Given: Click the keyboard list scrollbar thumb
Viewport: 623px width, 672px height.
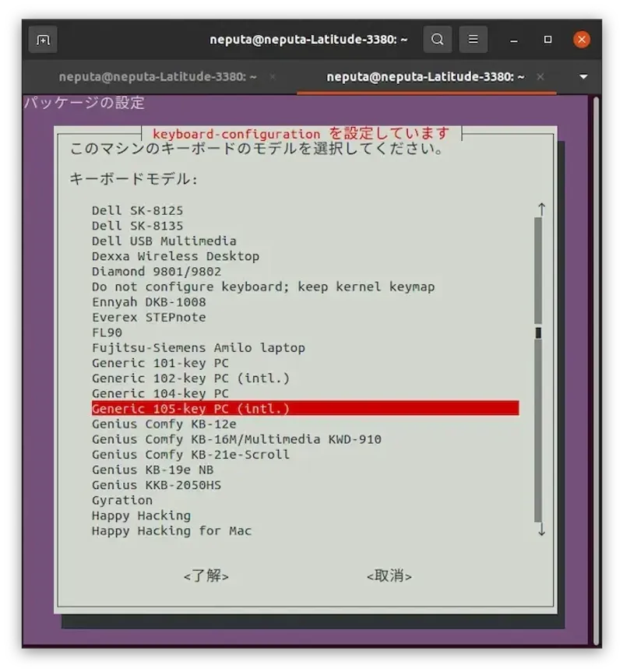Looking at the screenshot, I should [x=538, y=332].
